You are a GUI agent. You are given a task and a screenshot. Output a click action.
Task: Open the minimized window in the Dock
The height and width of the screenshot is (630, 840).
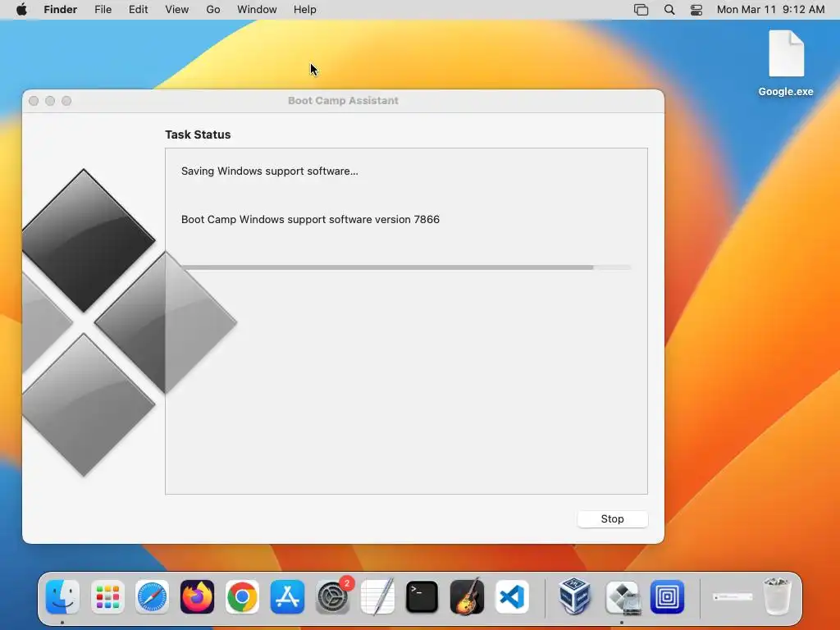tap(733, 597)
